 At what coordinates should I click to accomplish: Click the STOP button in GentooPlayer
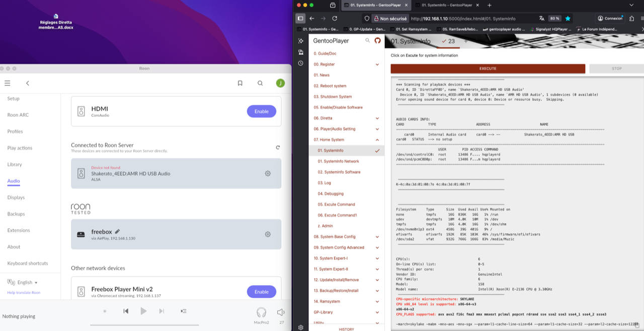coord(617,69)
